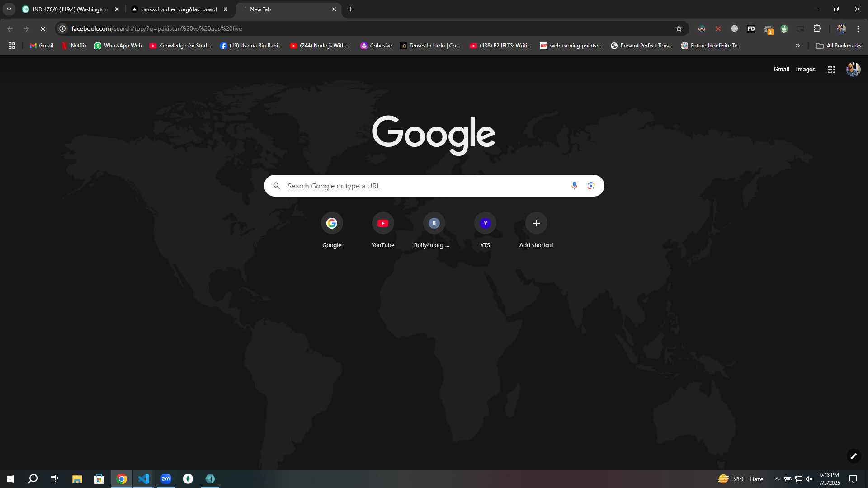The height and width of the screenshot is (488, 868).
Task: Open Knowledge for Stud... bookmark
Action: [x=180, y=46]
